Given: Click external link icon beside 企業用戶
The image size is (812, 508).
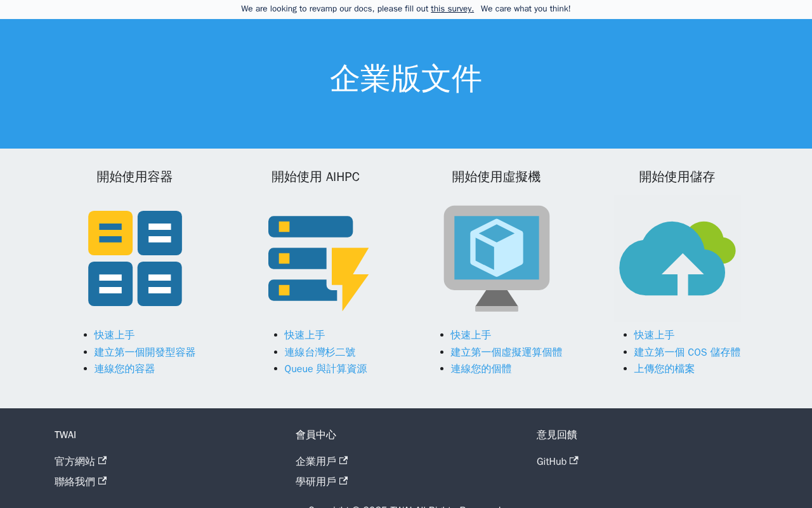Looking at the screenshot, I should [344, 460].
